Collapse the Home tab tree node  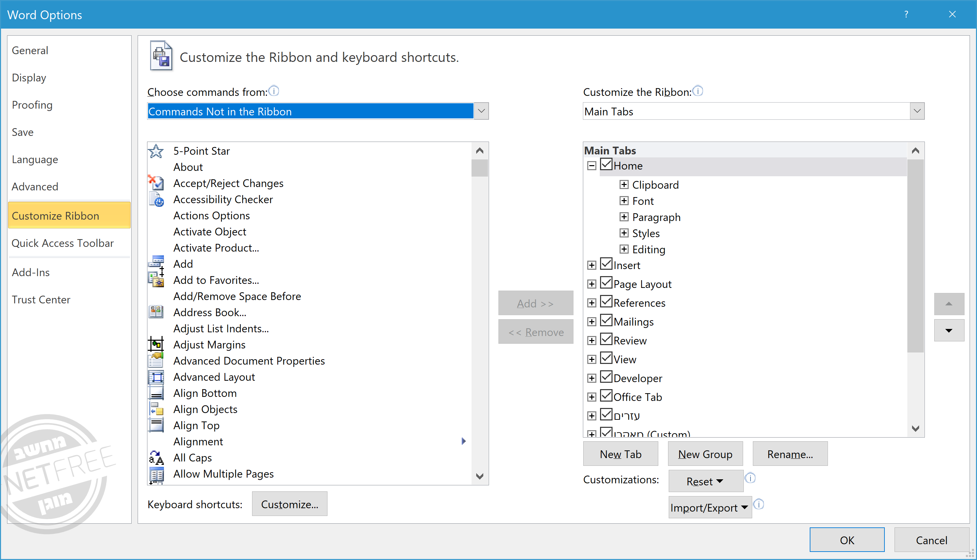[x=592, y=166]
